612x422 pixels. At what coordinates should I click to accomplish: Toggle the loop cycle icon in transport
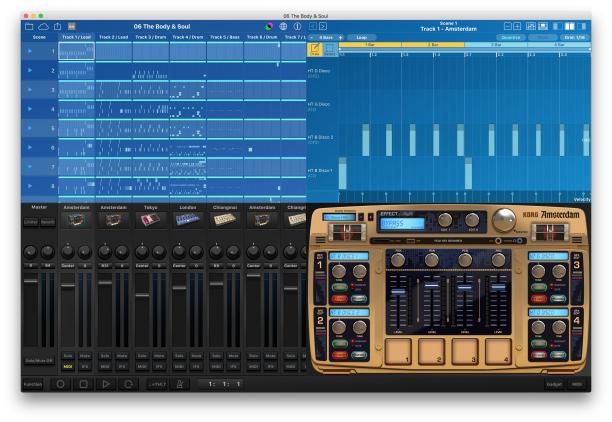pyautogui.click(x=128, y=384)
